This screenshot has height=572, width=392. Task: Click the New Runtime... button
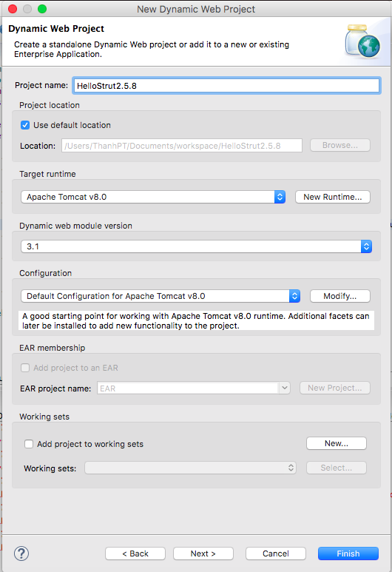click(333, 197)
